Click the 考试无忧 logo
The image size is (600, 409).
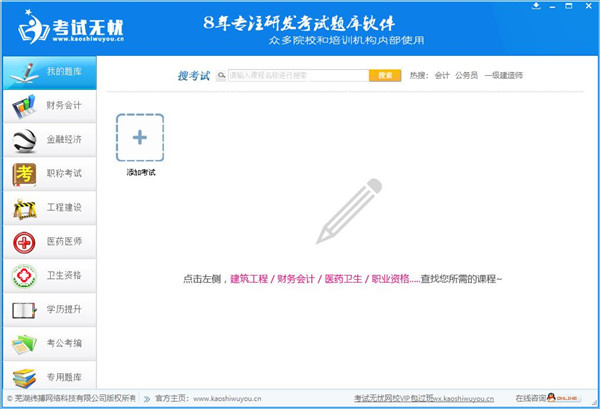click(x=71, y=27)
